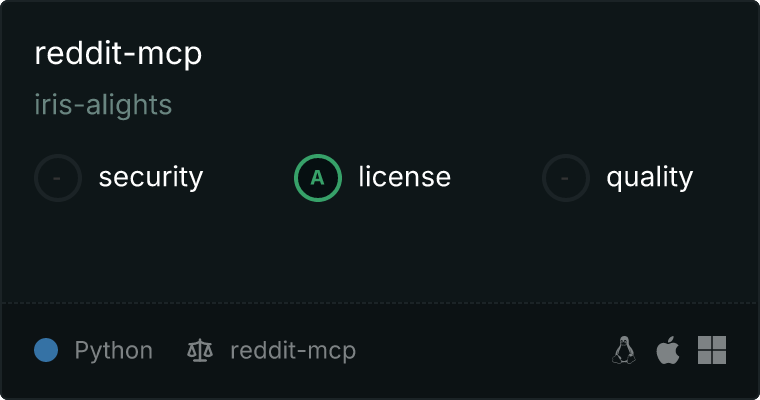Click the Apple macOS platform icon
The image size is (760, 400).
tap(668, 350)
